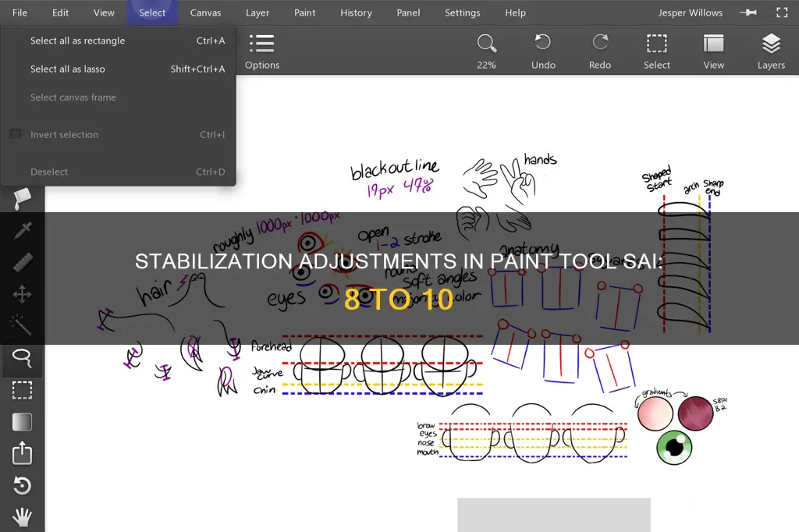Close the open Select menu
Screen dimensions: 799x532
click(152, 12)
